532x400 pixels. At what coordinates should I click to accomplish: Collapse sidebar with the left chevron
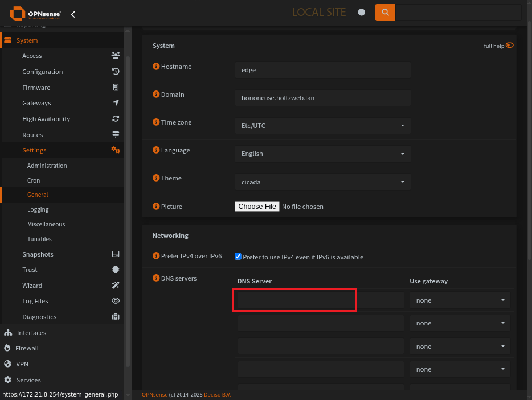point(73,14)
